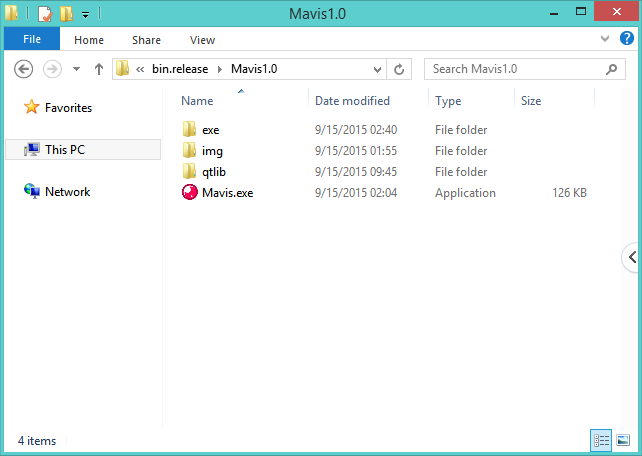This screenshot has height=456, width=642.
Task: Open the recent locations dropdown arrow
Action: click(x=76, y=69)
